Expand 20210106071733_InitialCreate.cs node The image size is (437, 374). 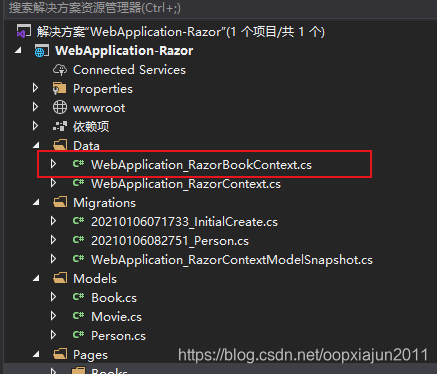click(53, 221)
